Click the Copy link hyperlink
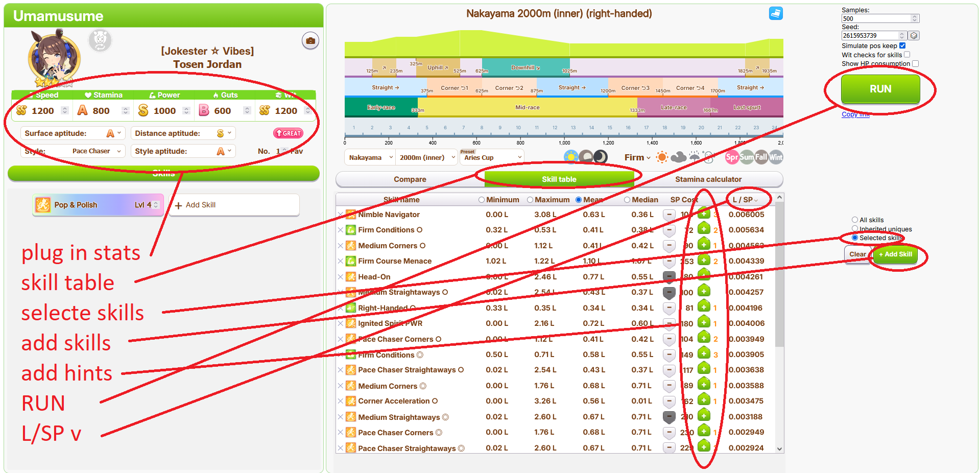Image resolution: width=980 pixels, height=473 pixels. tap(855, 114)
